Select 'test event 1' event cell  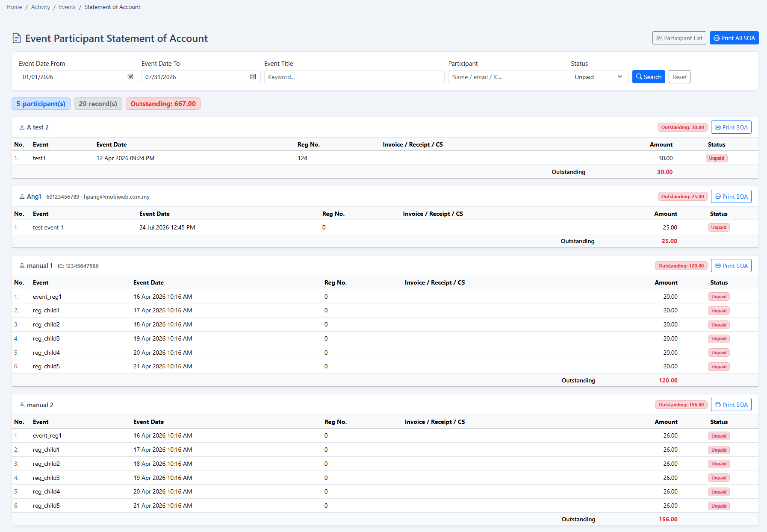[x=48, y=227]
